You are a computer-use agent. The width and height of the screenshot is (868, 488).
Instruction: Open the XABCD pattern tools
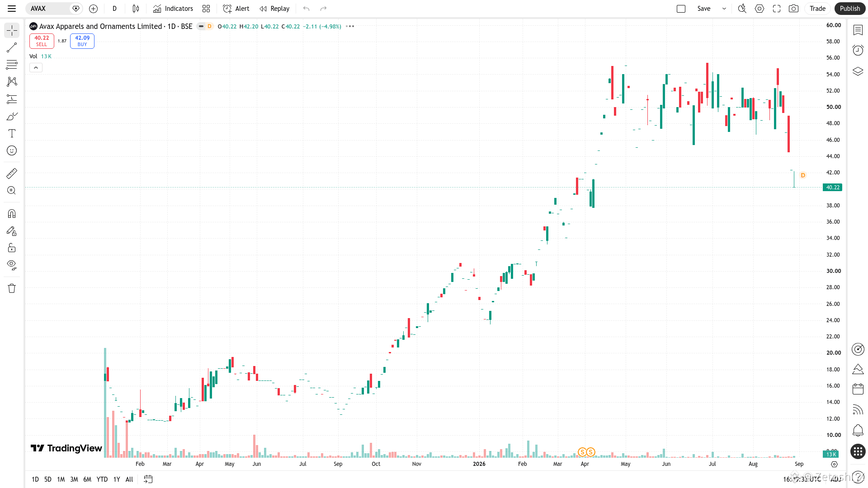[12, 82]
